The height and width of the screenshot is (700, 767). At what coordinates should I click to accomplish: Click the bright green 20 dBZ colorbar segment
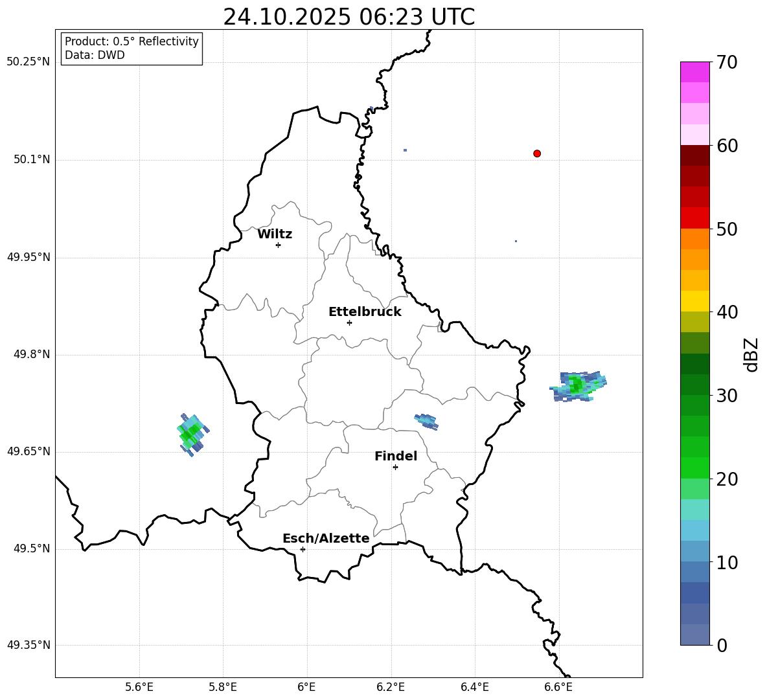(x=694, y=468)
